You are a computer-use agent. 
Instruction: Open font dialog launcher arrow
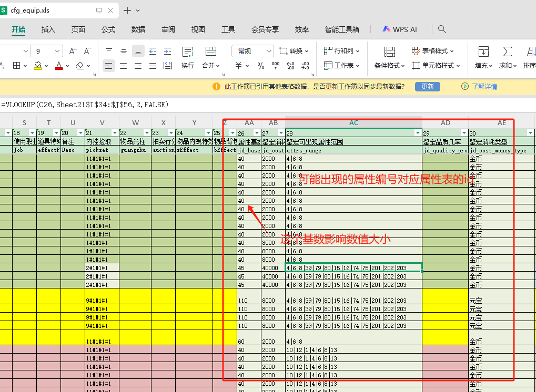[x=94, y=75]
